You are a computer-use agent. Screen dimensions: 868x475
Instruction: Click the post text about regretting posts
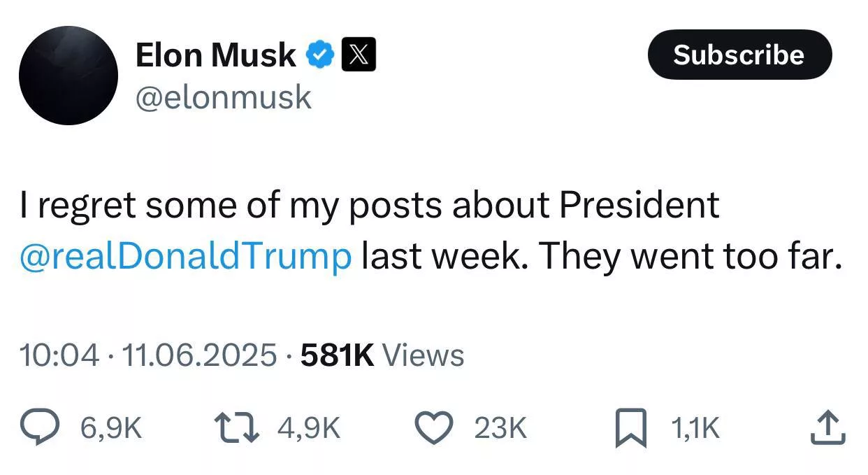tap(369, 206)
